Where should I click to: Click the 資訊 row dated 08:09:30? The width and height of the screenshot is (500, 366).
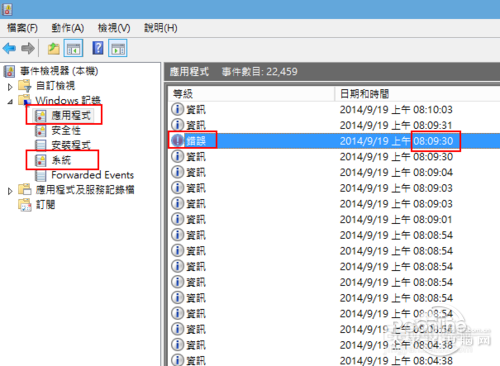(334, 156)
